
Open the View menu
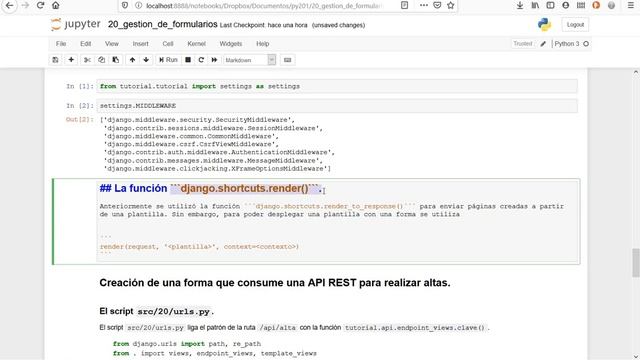coord(111,44)
